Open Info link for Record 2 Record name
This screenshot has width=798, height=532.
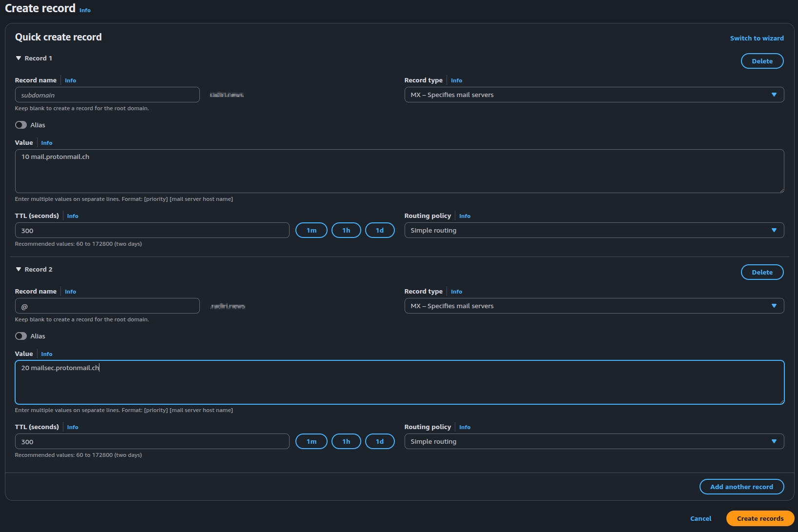(70, 292)
